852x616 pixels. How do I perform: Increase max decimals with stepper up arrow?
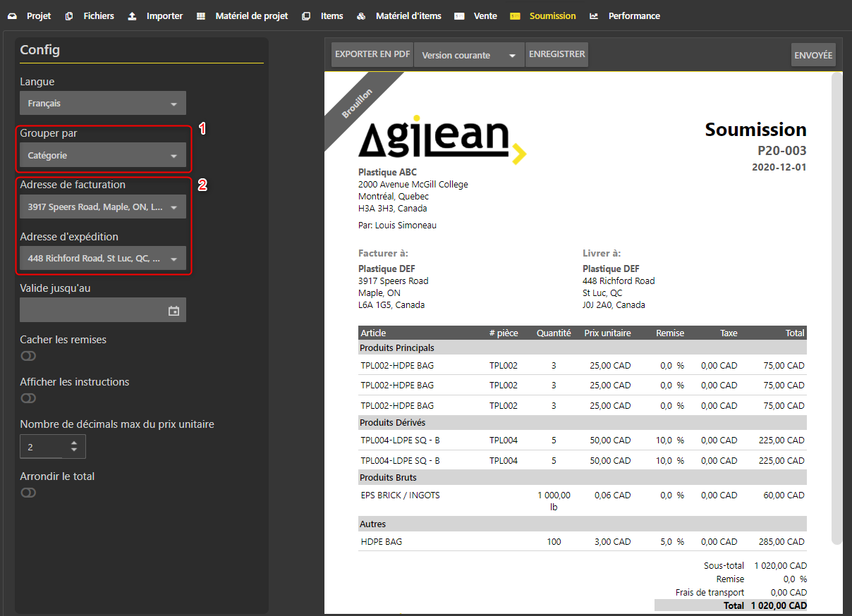pyautogui.click(x=74, y=443)
